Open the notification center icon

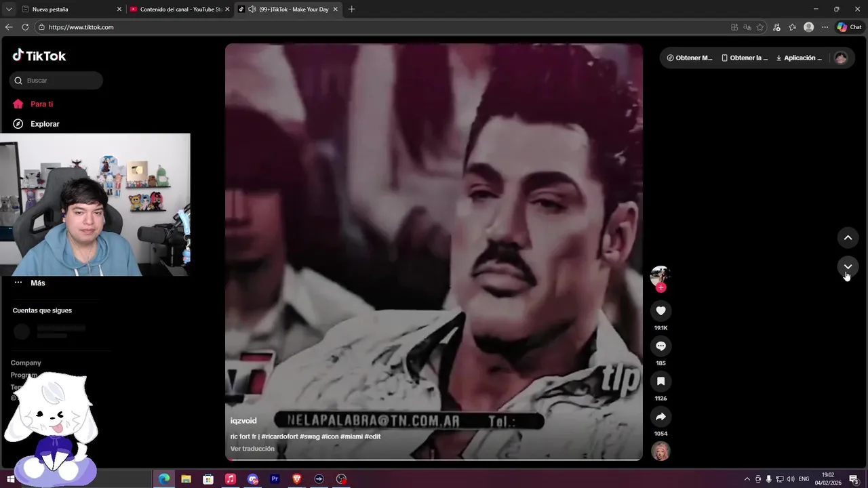tap(854, 479)
